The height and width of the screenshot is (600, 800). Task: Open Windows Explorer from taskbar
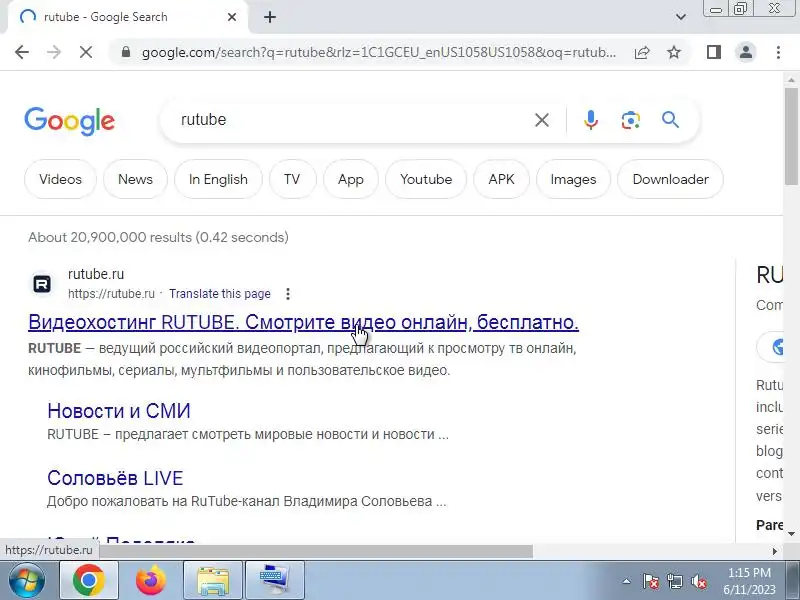[213, 580]
